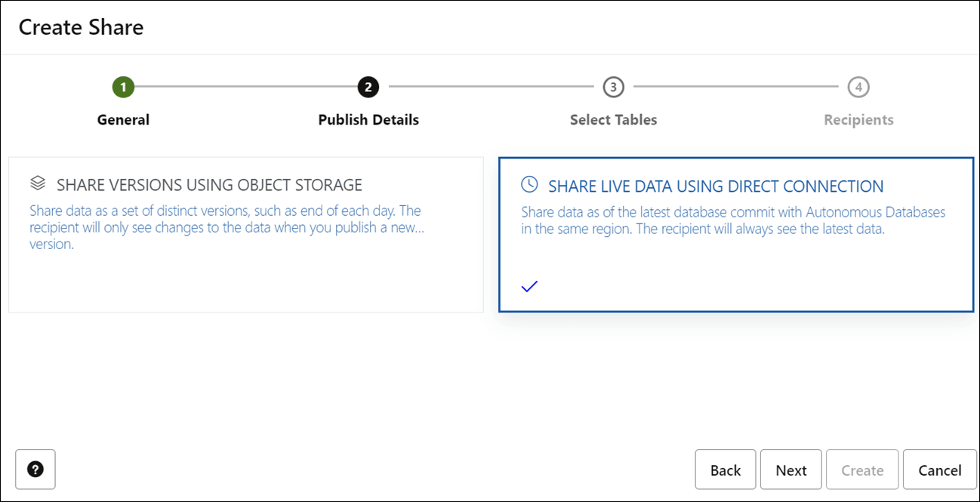Click the green General step circle

(x=123, y=86)
